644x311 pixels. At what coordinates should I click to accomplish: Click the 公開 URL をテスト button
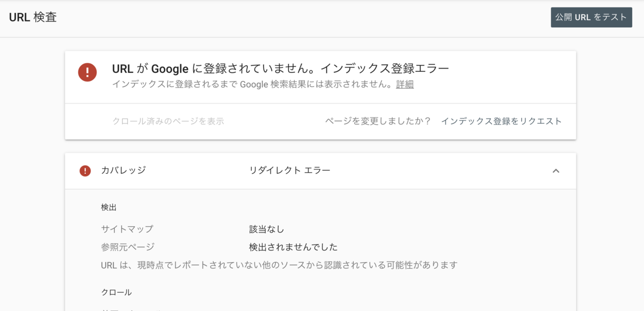[x=591, y=17]
